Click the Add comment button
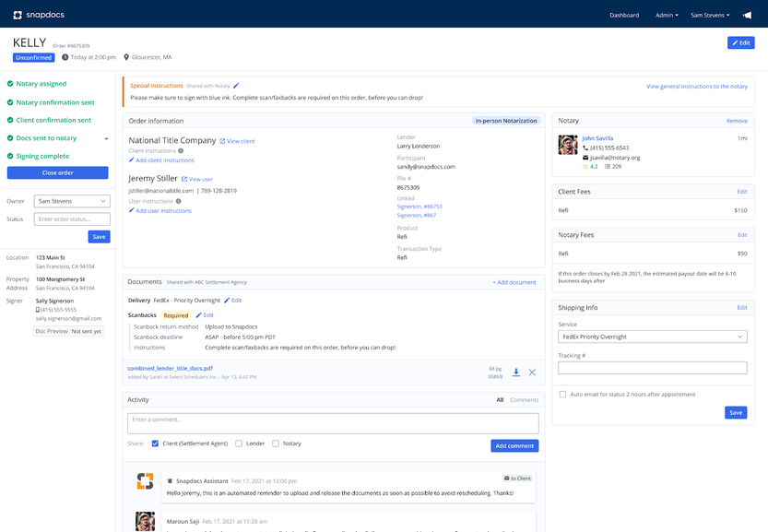 pyautogui.click(x=514, y=445)
